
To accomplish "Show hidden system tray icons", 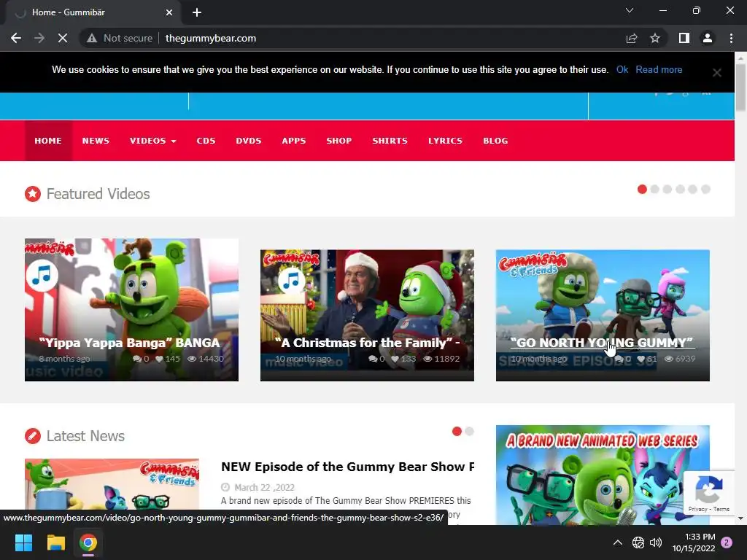I will [x=617, y=542].
